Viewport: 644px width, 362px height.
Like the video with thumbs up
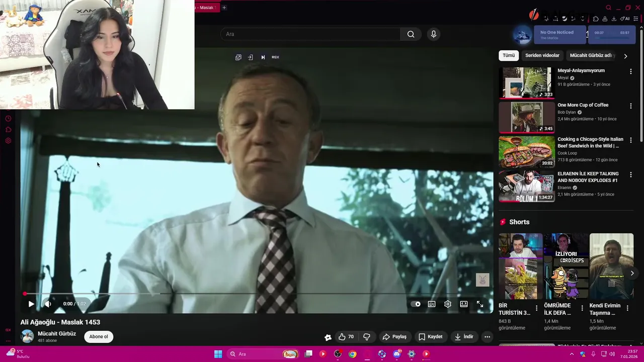click(346, 336)
